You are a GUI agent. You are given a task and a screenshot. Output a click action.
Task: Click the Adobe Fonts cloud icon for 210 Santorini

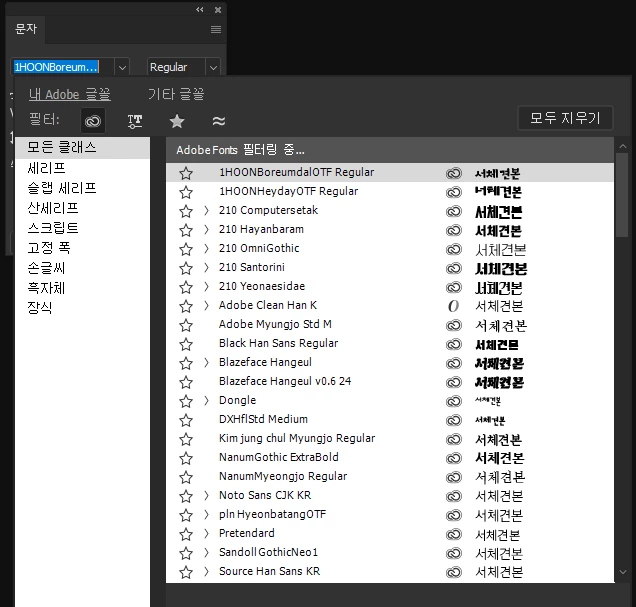(454, 268)
